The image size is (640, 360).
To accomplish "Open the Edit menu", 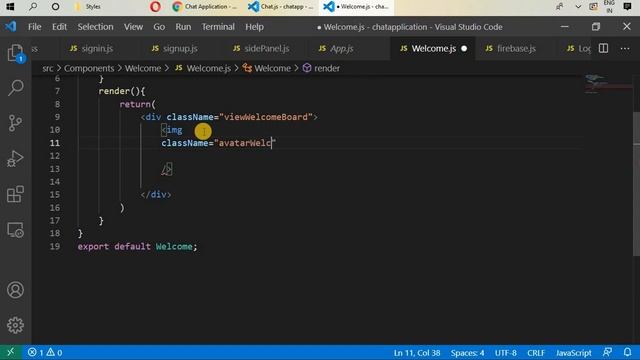I will 59,27.
